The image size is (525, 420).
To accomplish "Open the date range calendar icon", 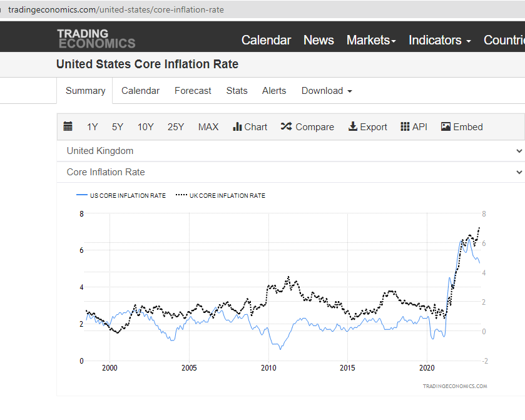I will pos(68,126).
